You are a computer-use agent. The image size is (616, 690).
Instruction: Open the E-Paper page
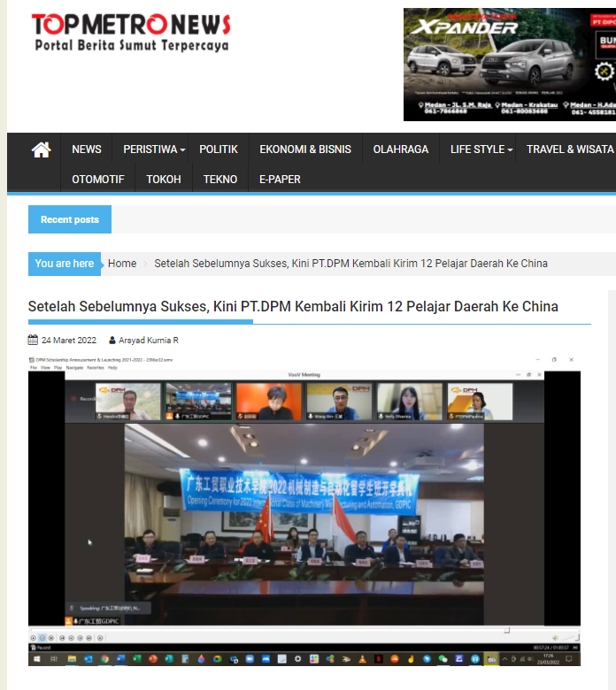[280, 179]
